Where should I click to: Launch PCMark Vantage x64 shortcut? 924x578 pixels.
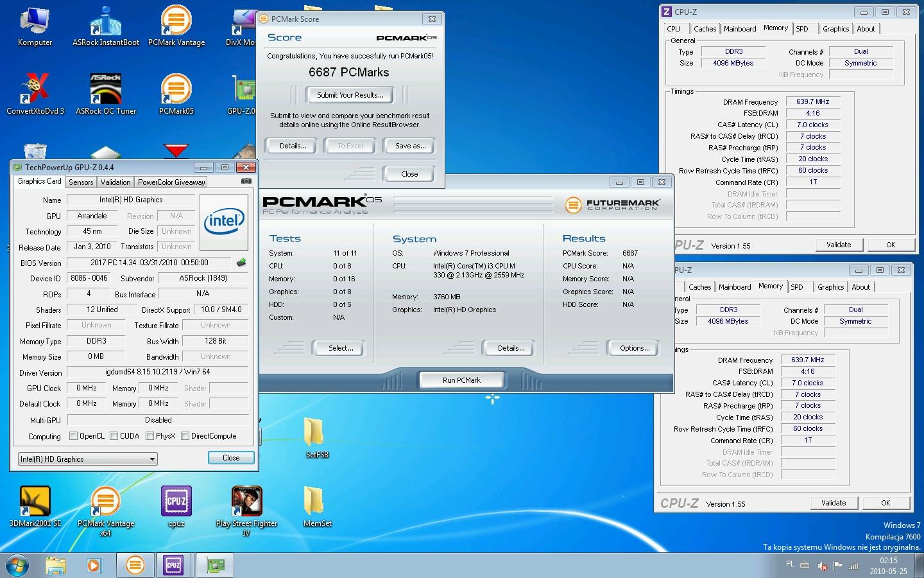click(106, 511)
